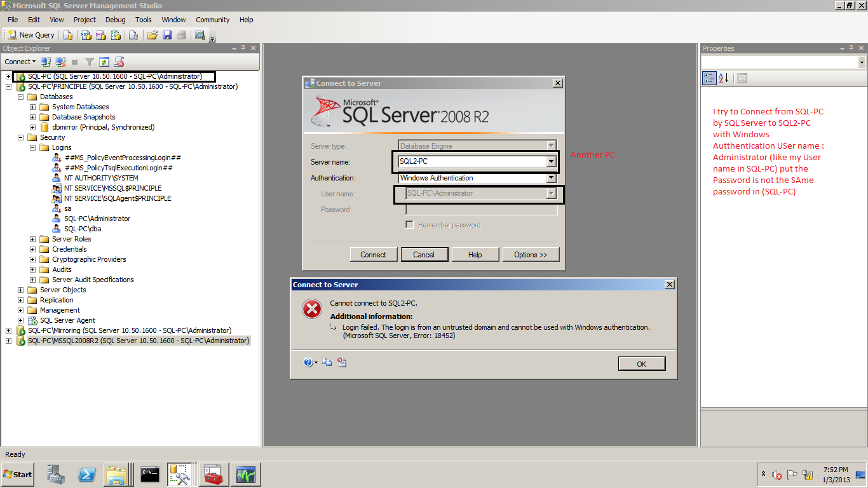The image size is (868, 488).
Task: Open the Debug menu
Action: (x=116, y=20)
